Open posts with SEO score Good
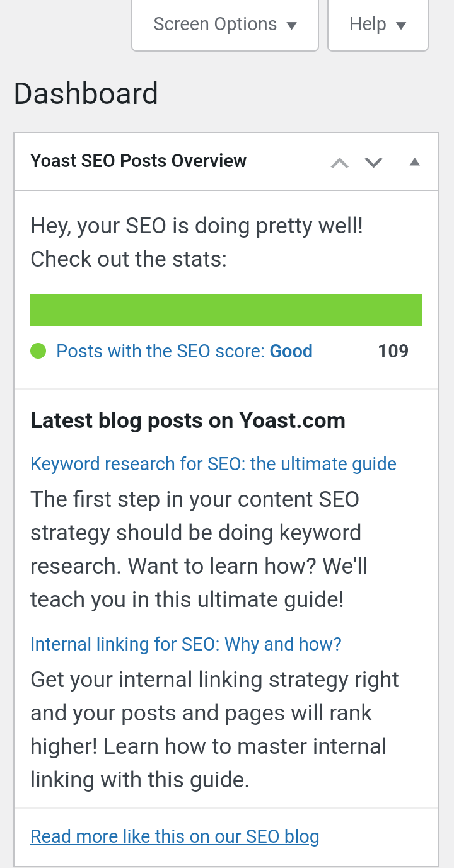 tap(184, 351)
